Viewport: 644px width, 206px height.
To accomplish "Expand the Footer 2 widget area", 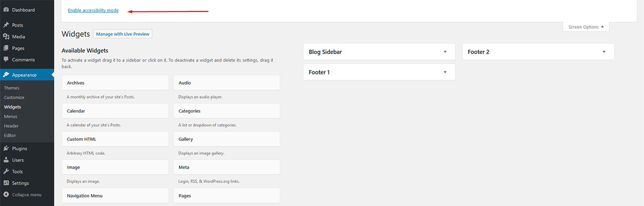I will click(x=604, y=52).
